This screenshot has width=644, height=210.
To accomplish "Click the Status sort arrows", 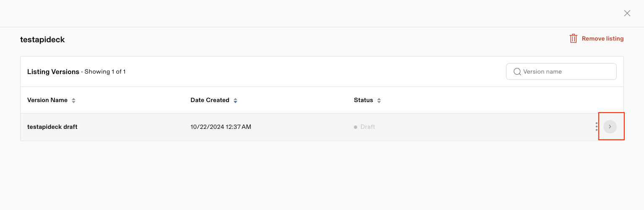I will click(379, 100).
